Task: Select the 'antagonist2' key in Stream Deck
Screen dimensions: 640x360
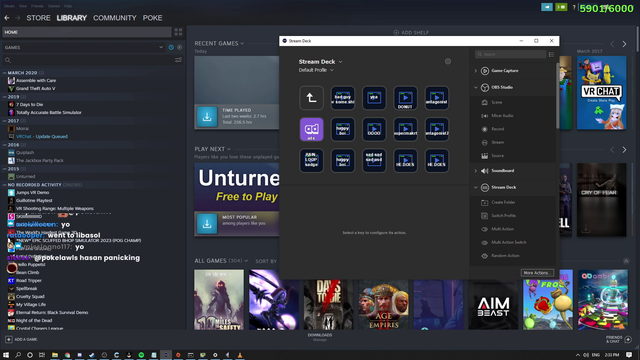Action: [437, 129]
